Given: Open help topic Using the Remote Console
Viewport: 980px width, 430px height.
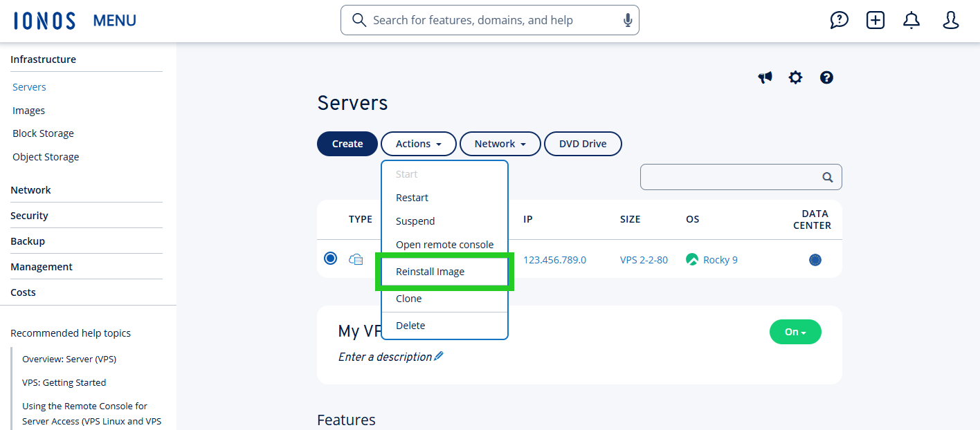Looking at the screenshot, I should tap(91, 413).
